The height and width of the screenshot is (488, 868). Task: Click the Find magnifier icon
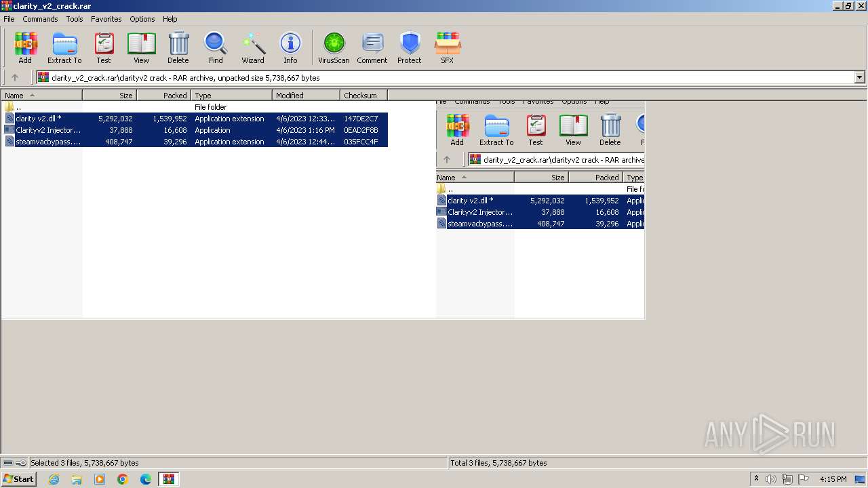coord(216,47)
